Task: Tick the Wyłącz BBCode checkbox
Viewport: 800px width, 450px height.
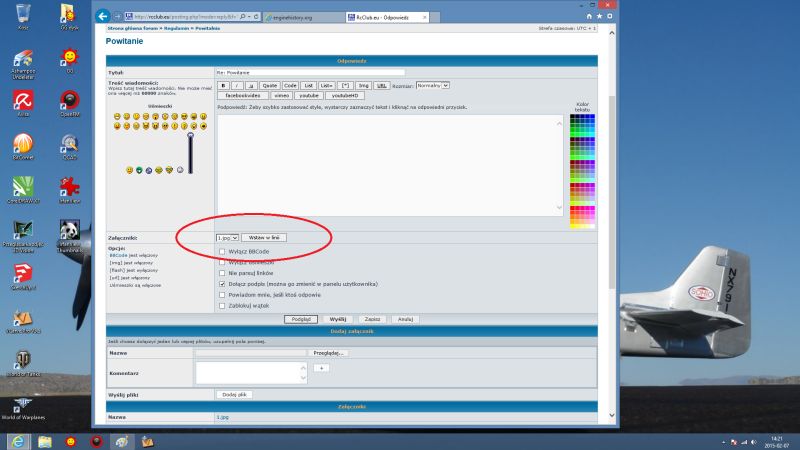Action: point(222,252)
